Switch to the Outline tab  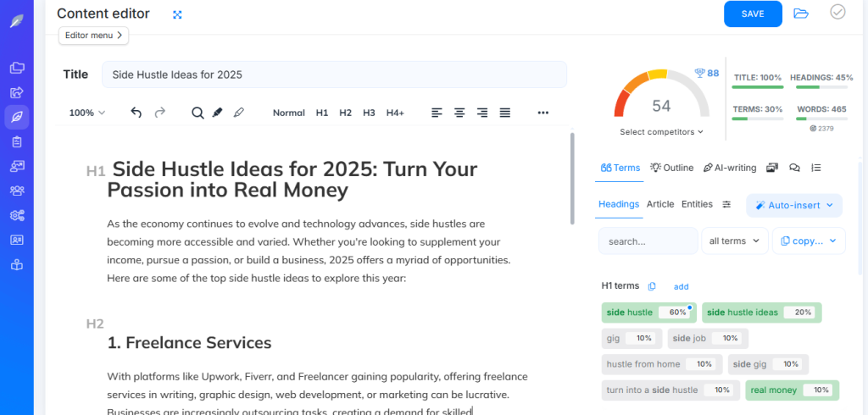[x=672, y=168]
